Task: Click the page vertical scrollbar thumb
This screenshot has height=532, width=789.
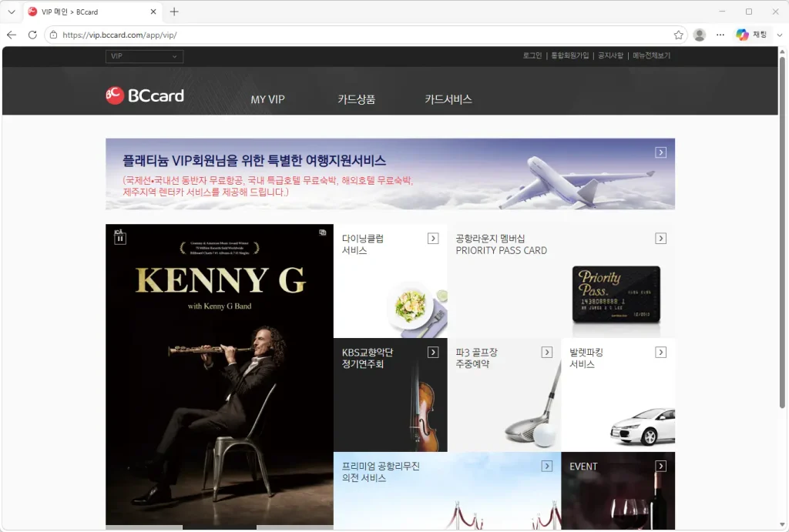Action: click(782, 231)
